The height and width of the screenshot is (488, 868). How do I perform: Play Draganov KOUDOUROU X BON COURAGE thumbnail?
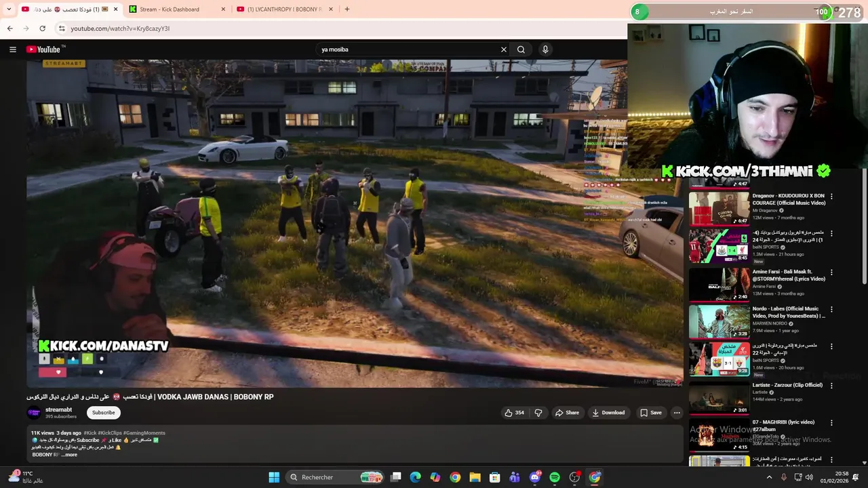pos(719,208)
